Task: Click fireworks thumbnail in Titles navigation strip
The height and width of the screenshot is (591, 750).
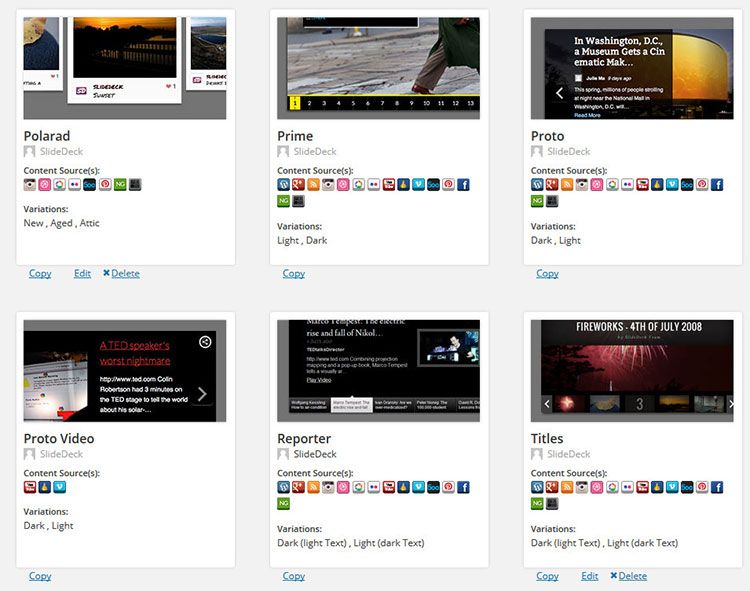Action: pos(569,404)
